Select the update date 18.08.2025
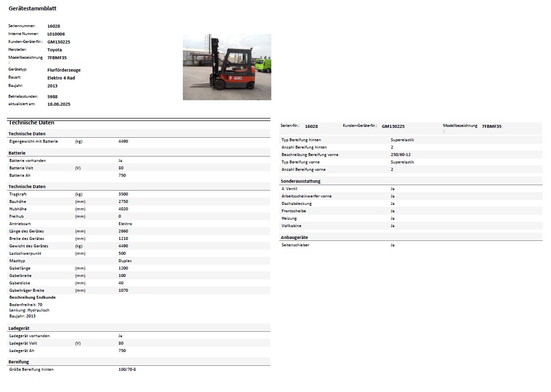 (59, 104)
